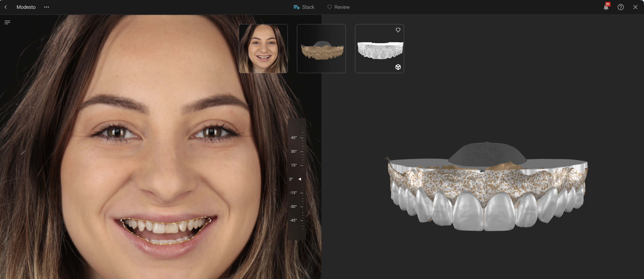644x279 pixels.
Task: Go back using the left arrow
Action: (6, 7)
